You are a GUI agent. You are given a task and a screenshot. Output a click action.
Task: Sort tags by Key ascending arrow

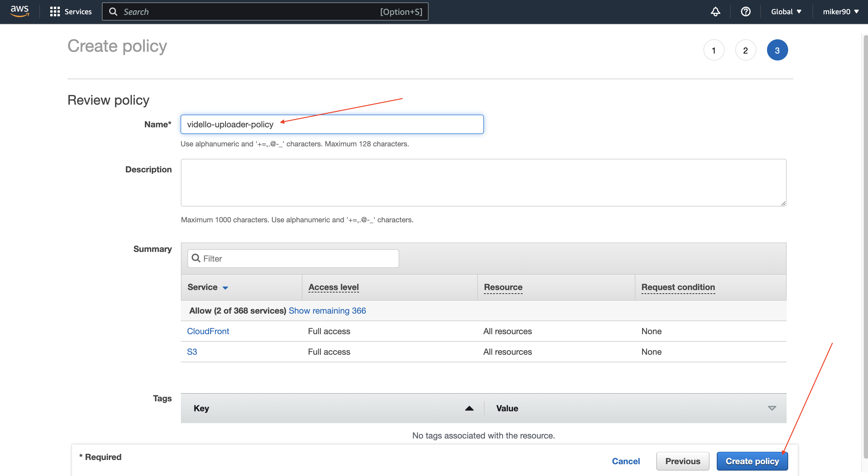469,408
